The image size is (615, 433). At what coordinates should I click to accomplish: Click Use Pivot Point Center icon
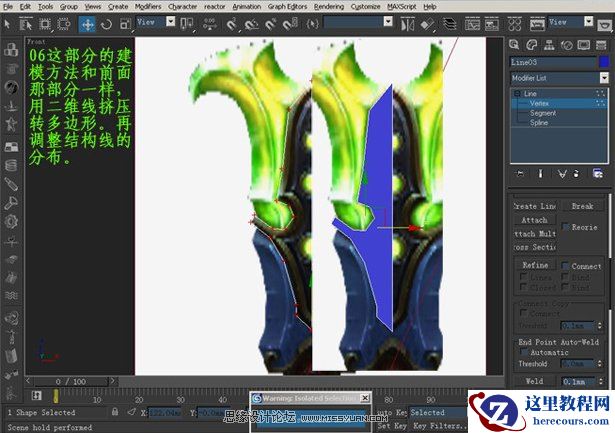point(186,24)
